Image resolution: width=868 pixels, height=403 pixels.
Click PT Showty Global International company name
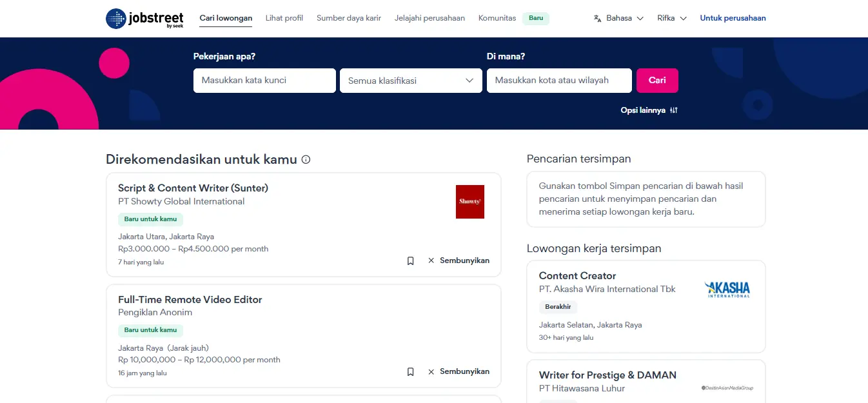[181, 201]
